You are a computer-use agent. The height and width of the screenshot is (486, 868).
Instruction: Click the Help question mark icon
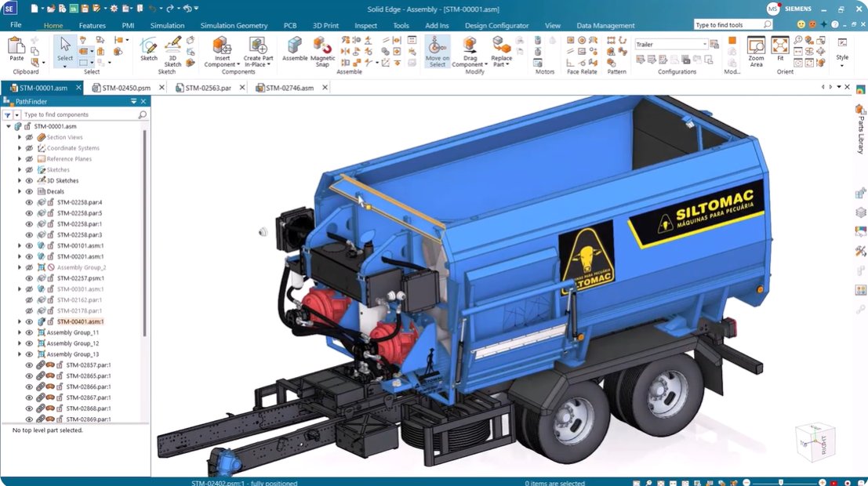(x=835, y=25)
